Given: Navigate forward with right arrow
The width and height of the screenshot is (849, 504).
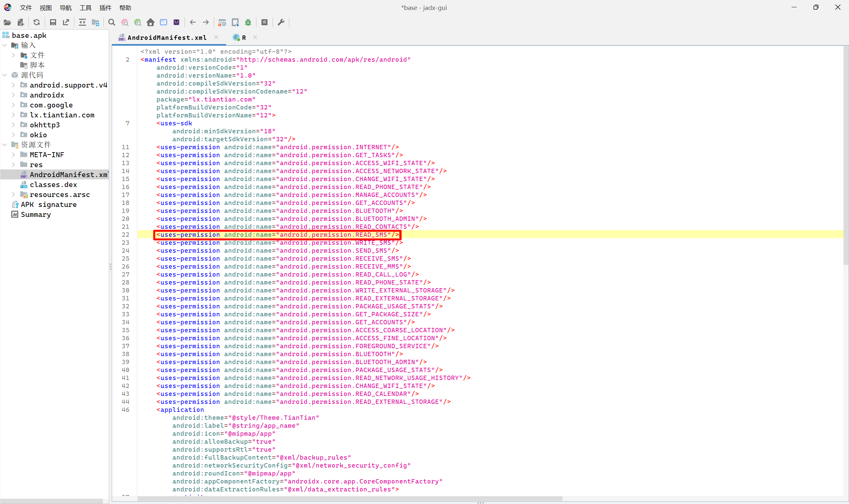Looking at the screenshot, I should click(x=206, y=23).
